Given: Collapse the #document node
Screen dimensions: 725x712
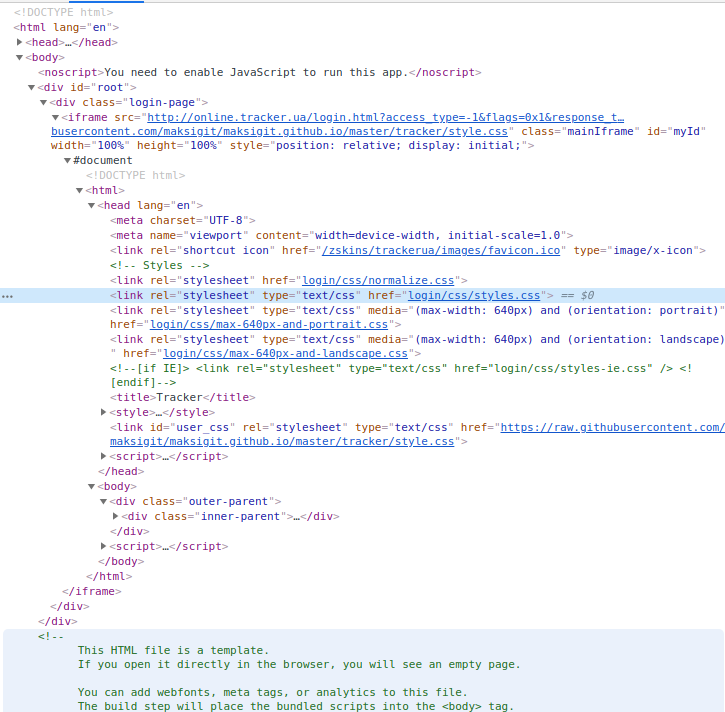Looking at the screenshot, I should (68, 160).
